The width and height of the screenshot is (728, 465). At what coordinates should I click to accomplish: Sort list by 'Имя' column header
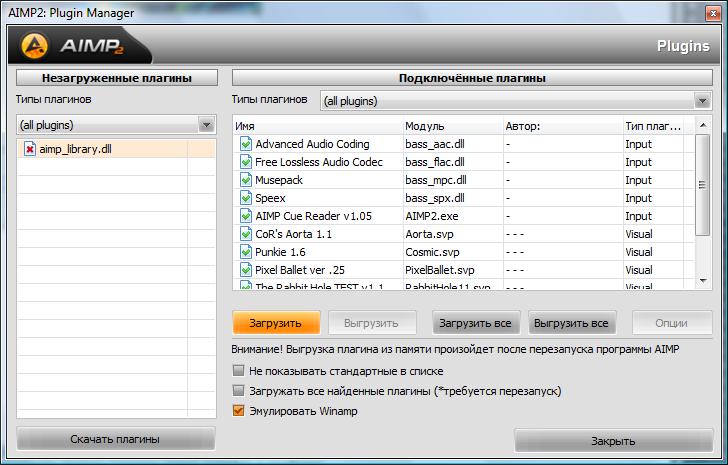tap(315, 126)
